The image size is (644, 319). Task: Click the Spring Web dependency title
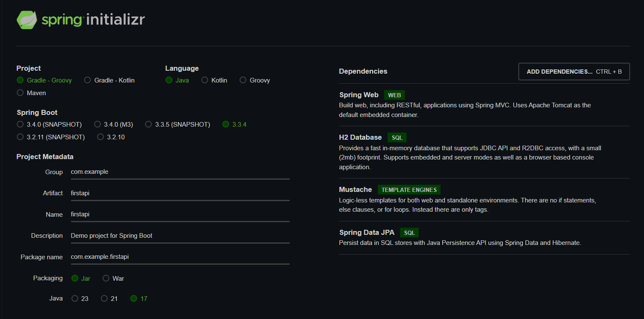coord(359,95)
